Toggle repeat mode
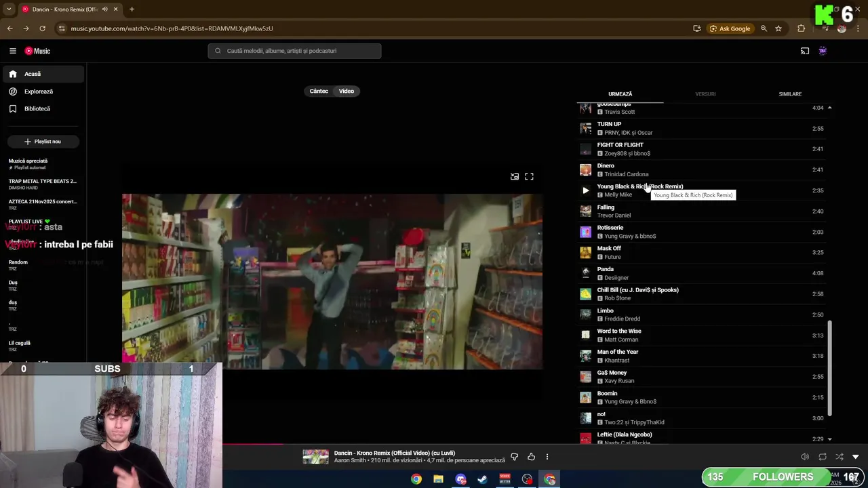This screenshot has height=488, width=868. click(x=822, y=457)
